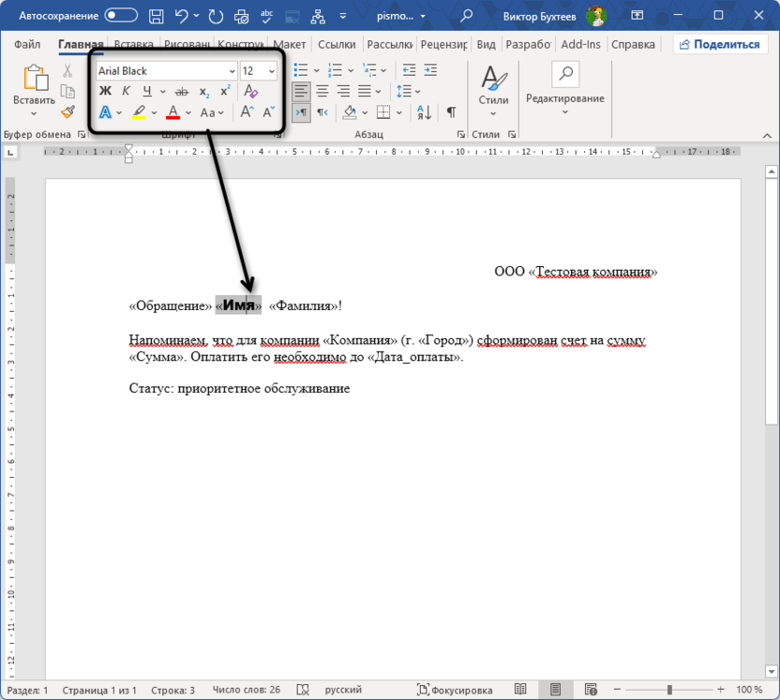
Task: Increase font size button
Action: [247, 112]
